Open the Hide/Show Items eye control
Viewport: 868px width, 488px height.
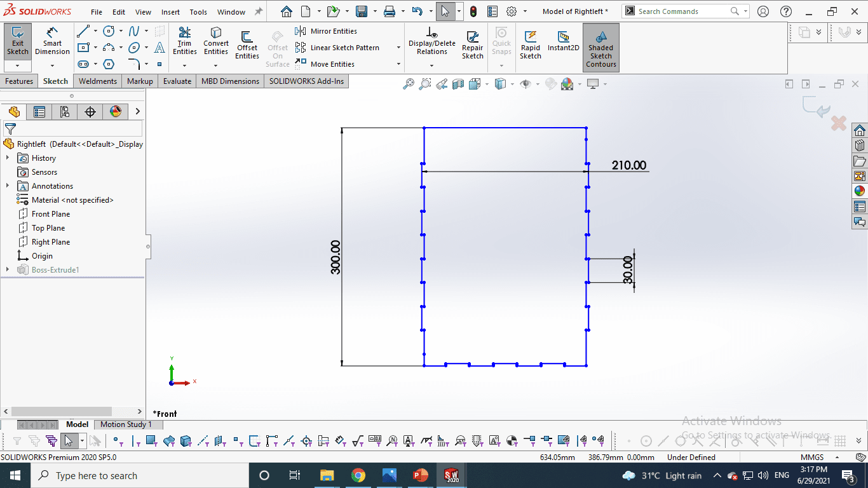click(525, 84)
